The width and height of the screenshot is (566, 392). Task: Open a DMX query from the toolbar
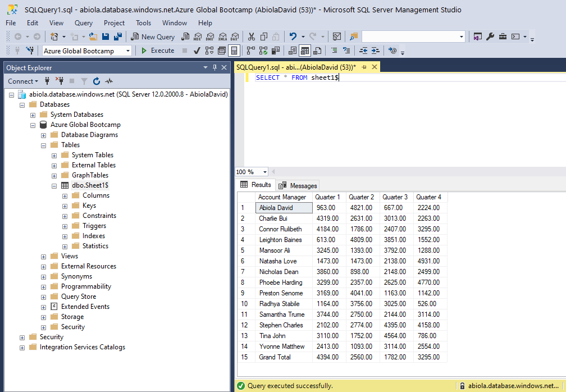pos(210,37)
